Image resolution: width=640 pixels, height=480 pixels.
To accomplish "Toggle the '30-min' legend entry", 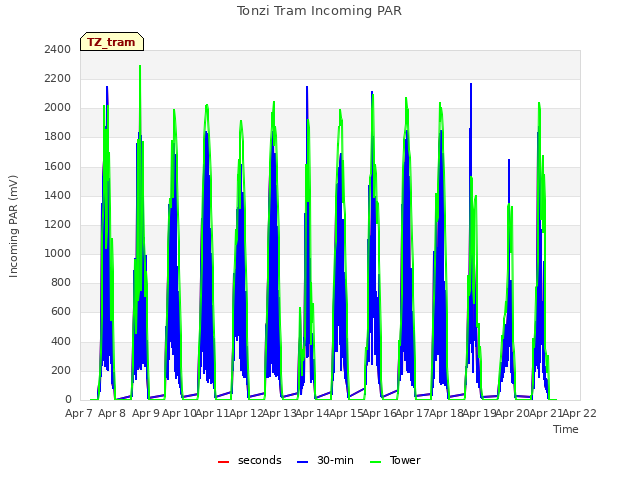I will (x=325, y=460).
